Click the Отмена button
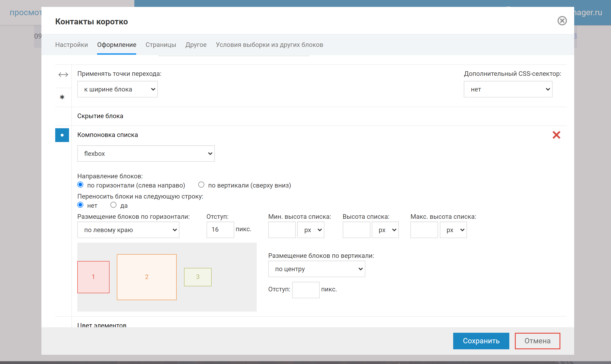Screen dimensions: 611x364 point(537,341)
